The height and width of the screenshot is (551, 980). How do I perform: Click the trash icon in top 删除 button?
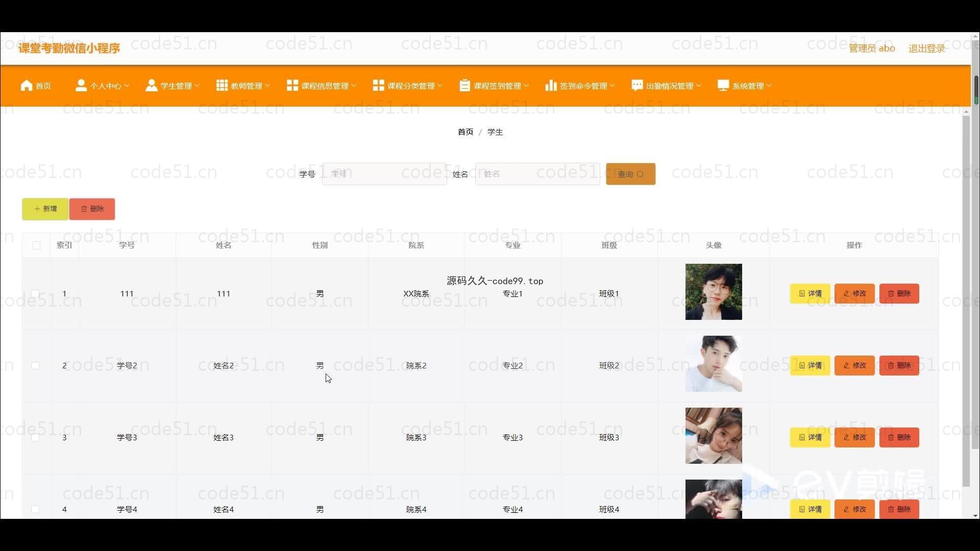point(84,209)
